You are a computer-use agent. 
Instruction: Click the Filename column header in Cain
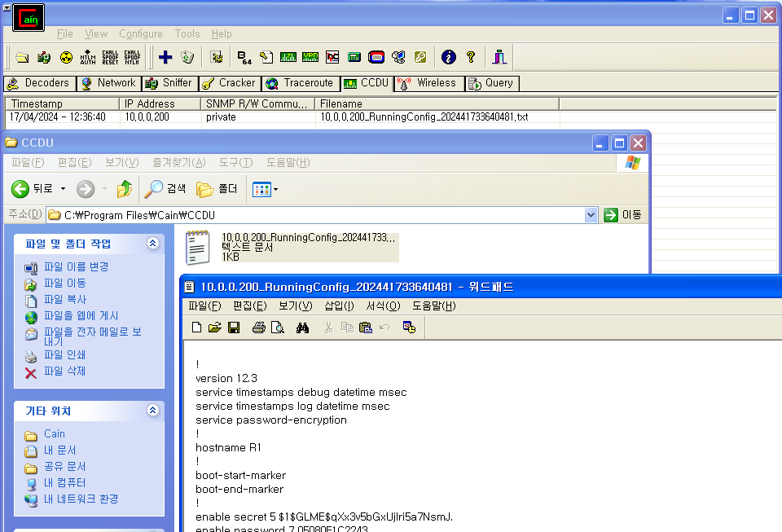point(437,103)
